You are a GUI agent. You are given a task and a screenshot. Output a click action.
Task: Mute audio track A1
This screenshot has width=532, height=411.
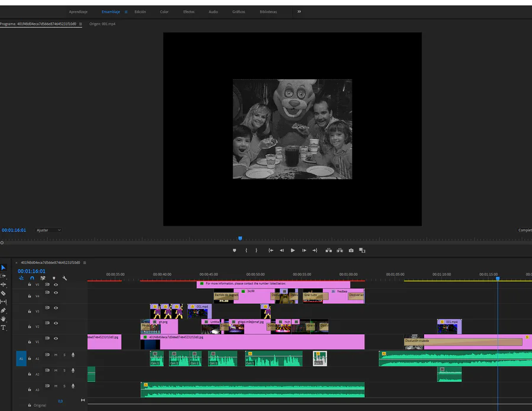56,355
